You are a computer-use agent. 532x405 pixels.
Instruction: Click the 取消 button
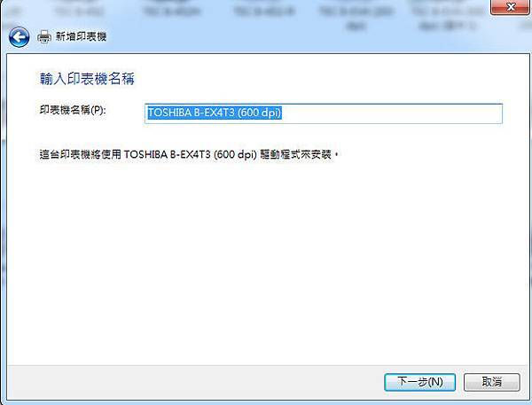click(x=491, y=382)
